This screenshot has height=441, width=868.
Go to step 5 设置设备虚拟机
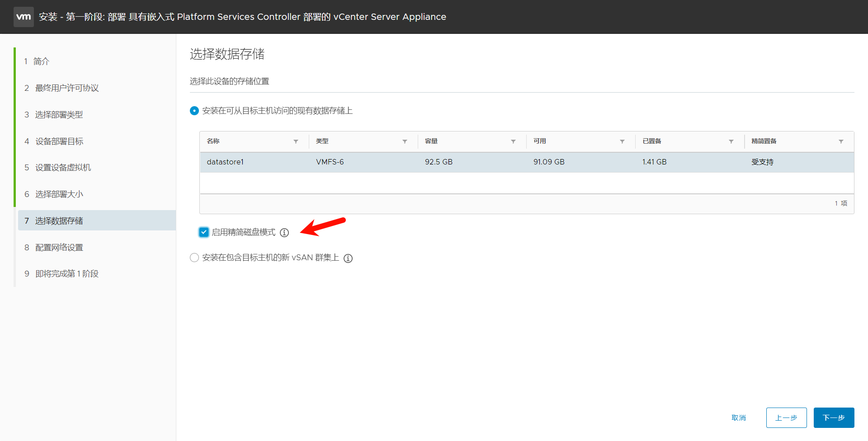click(x=57, y=168)
